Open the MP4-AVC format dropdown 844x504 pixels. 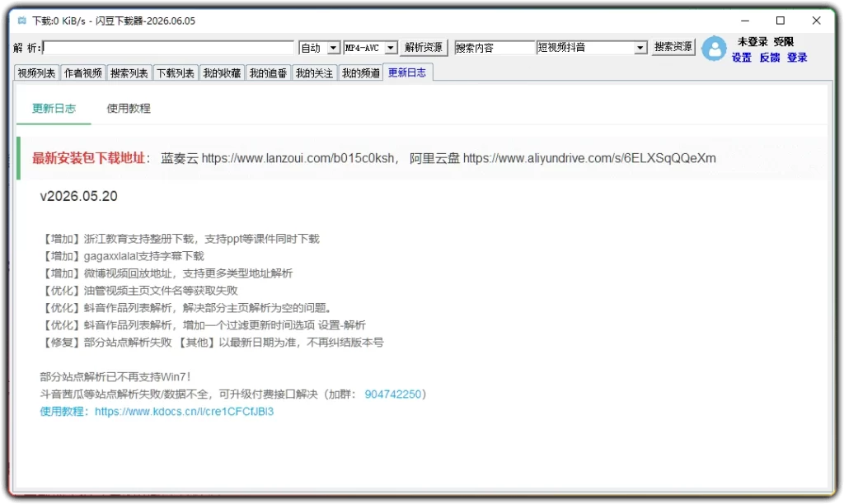pyautogui.click(x=392, y=48)
